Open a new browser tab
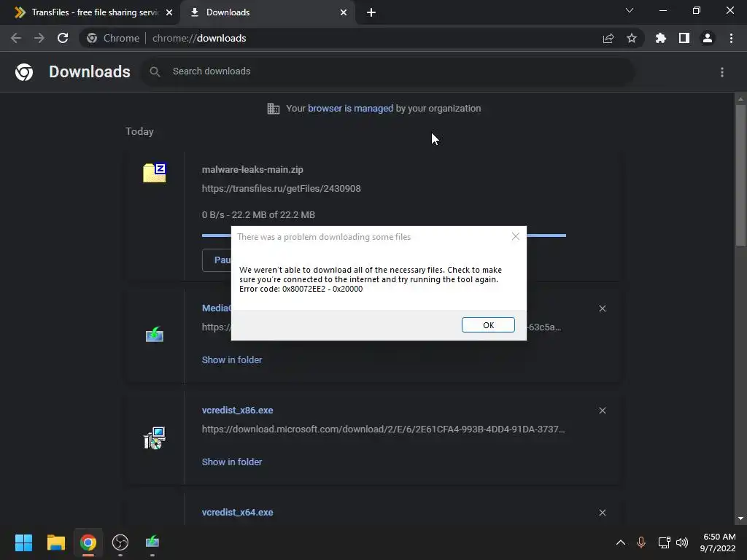This screenshot has width=747, height=560. 371,12
